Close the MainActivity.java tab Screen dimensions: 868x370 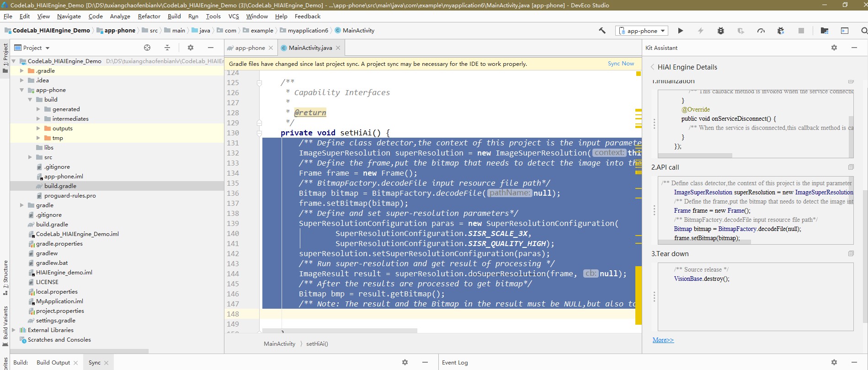coord(338,48)
